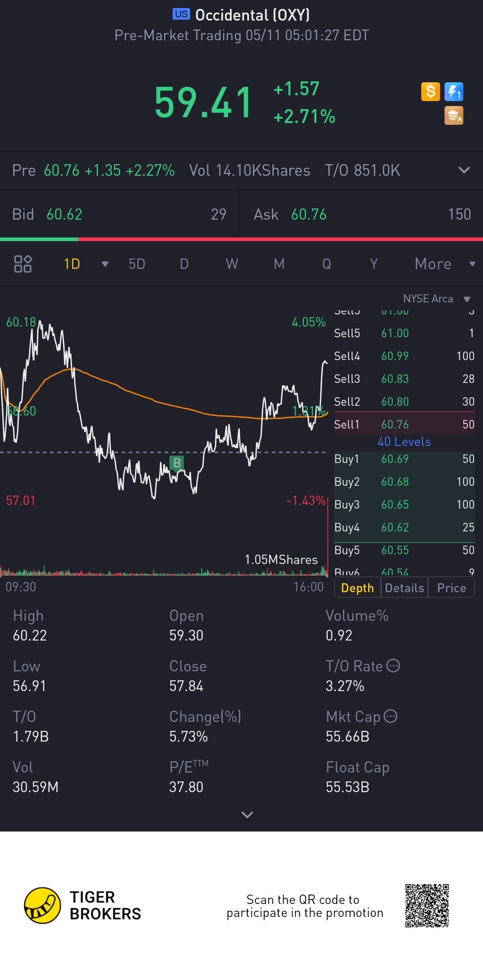Tap the Buy2 60.68 order row

[x=404, y=481]
